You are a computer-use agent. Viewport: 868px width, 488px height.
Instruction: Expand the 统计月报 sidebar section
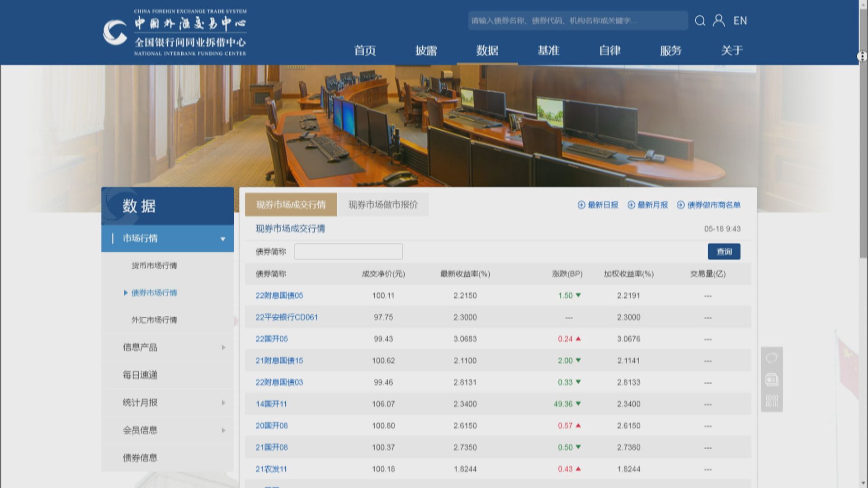point(223,403)
